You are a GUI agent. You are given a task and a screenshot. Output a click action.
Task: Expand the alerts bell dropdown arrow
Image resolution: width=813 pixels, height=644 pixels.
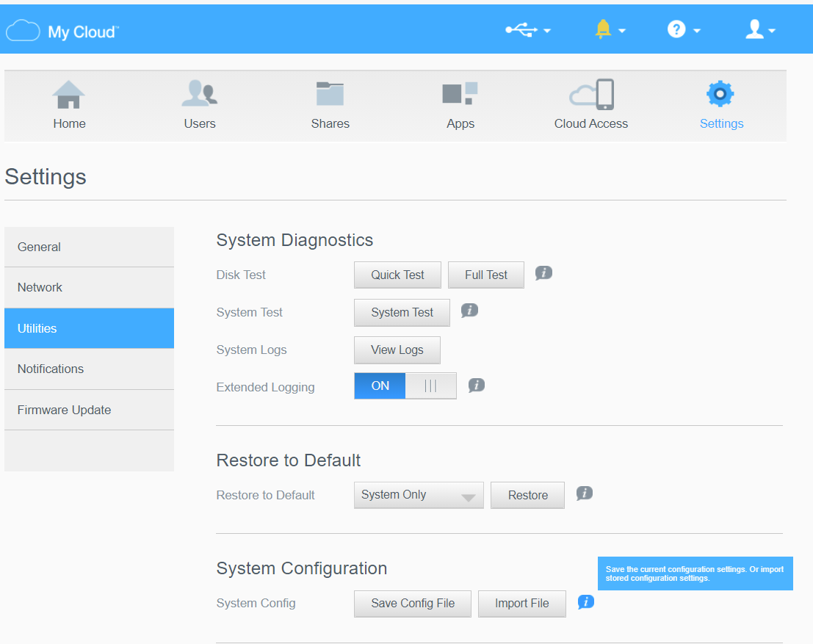622,31
